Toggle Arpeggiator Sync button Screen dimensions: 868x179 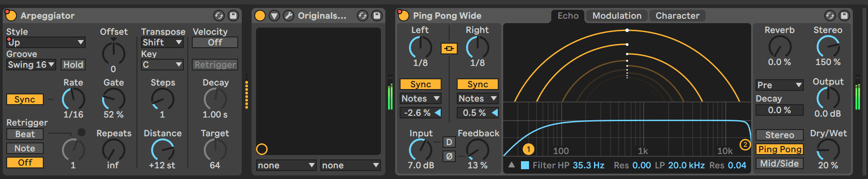tap(25, 99)
